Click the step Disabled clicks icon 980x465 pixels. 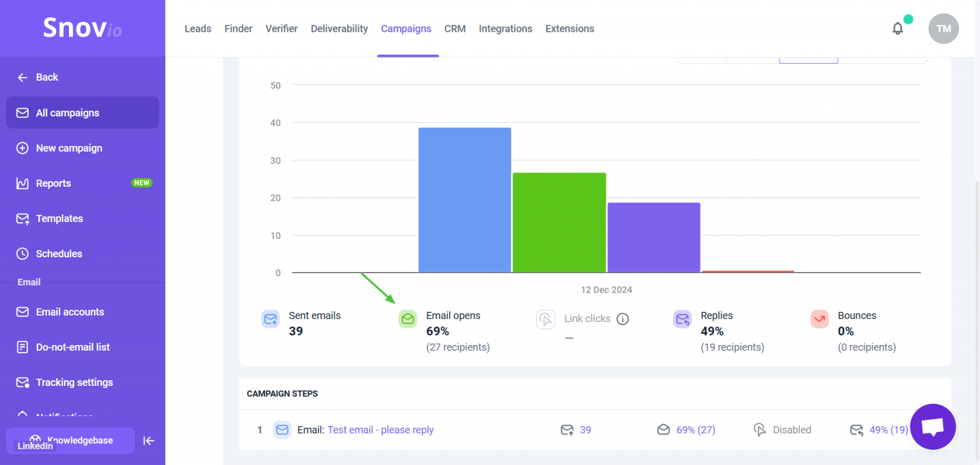(x=760, y=430)
